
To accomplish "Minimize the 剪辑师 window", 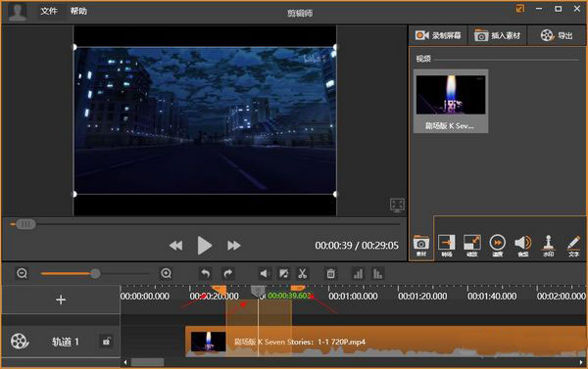I will 539,9.
